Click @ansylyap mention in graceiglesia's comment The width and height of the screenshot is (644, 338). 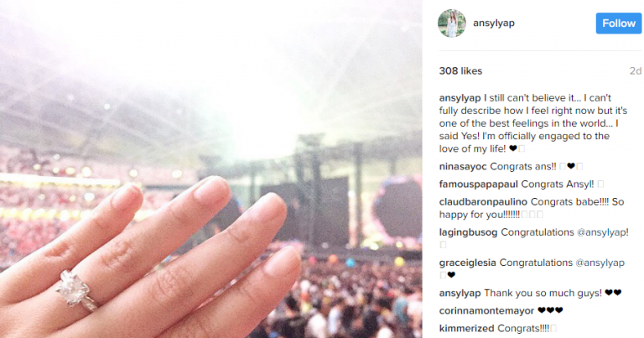pyautogui.click(x=600, y=263)
